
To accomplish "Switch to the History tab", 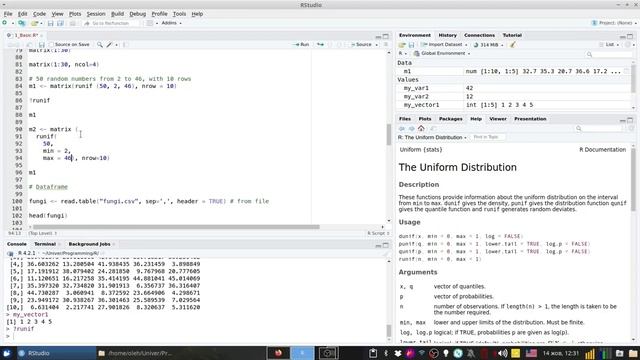I will pos(447,36).
